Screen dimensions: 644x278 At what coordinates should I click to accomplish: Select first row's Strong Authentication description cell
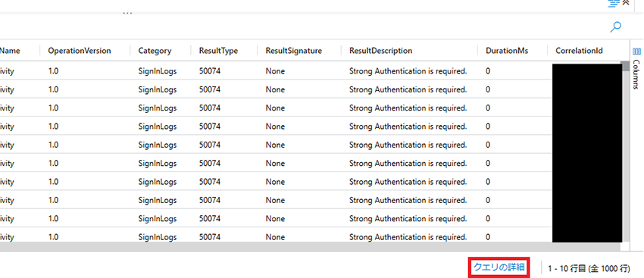click(x=408, y=71)
